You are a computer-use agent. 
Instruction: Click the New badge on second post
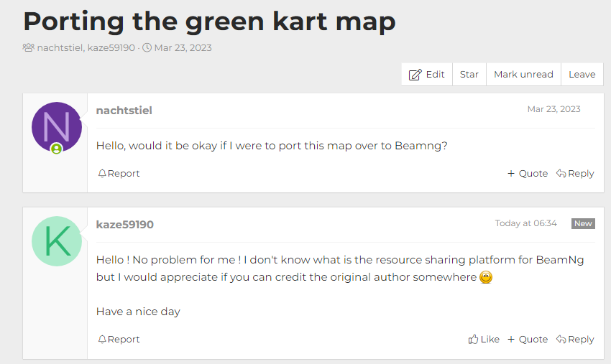point(583,224)
